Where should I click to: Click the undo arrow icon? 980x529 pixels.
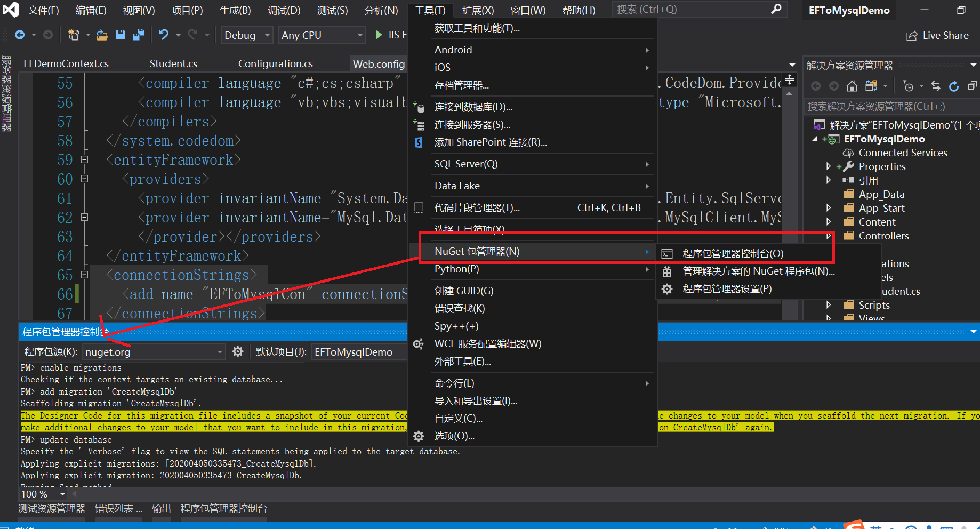pos(164,35)
